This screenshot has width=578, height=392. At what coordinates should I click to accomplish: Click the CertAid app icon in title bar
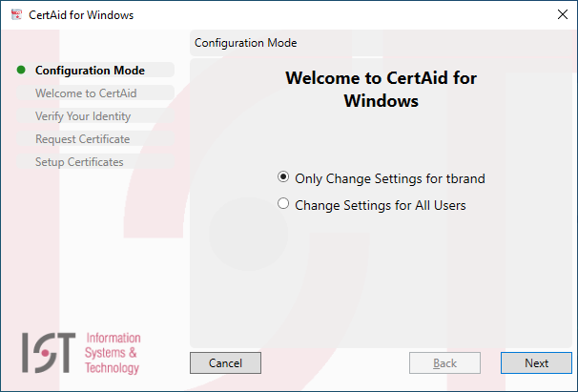16,14
